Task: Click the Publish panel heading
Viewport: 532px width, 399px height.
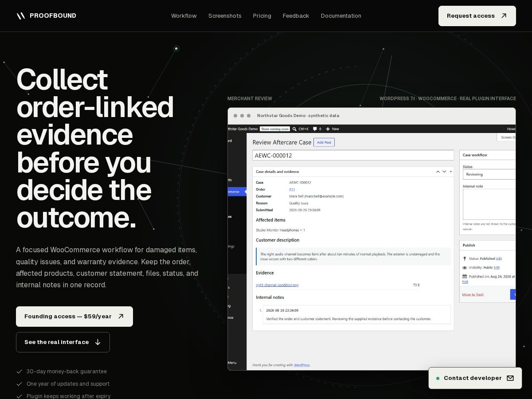Action: pyautogui.click(x=469, y=245)
